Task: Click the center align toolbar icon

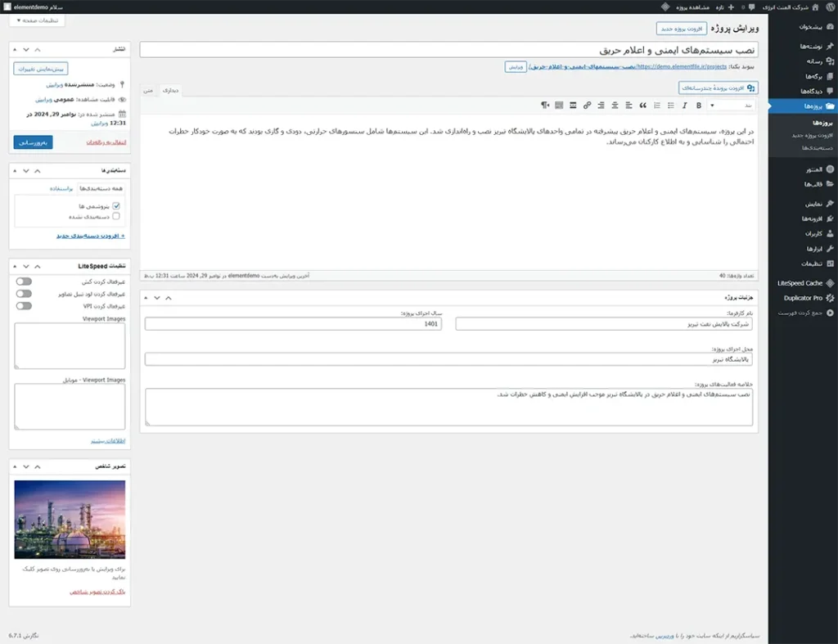Action: (615, 106)
